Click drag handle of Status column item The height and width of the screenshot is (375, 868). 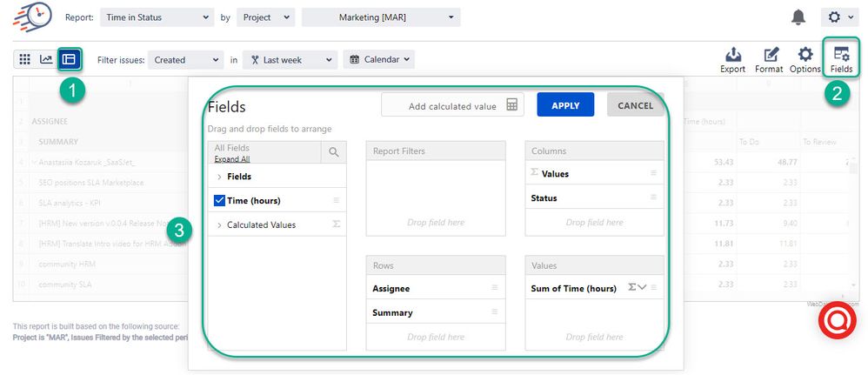point(653,198)
